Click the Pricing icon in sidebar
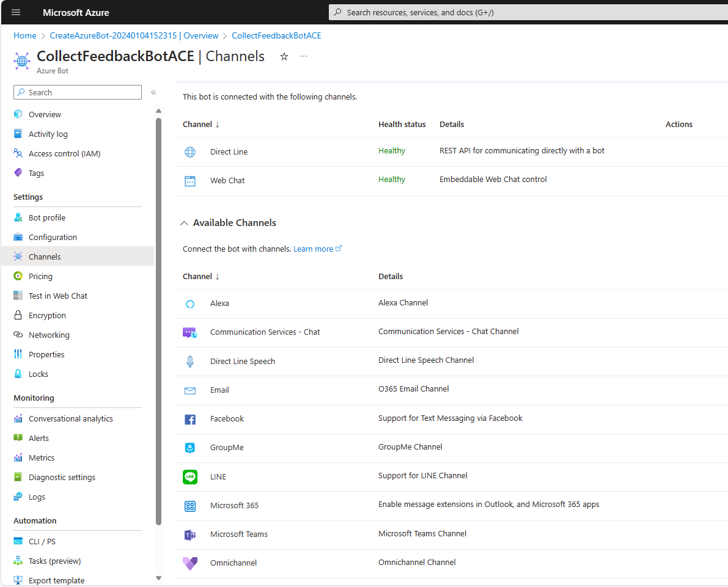The height and width of the screenshot is (587, 728). (18, 276)
